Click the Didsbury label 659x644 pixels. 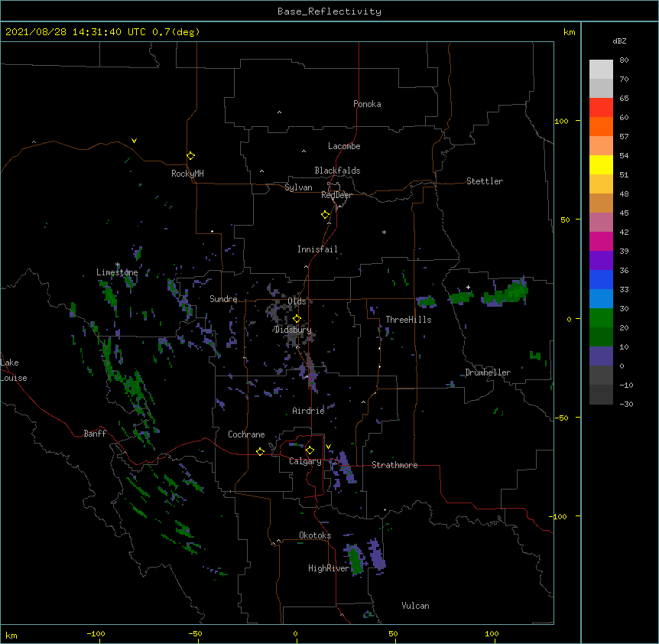(293, 330)
